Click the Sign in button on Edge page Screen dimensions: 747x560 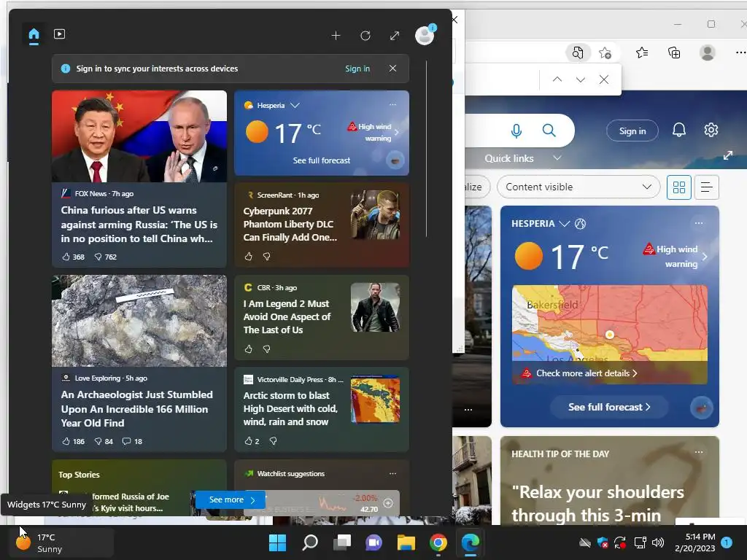click(x=632, y=131)
